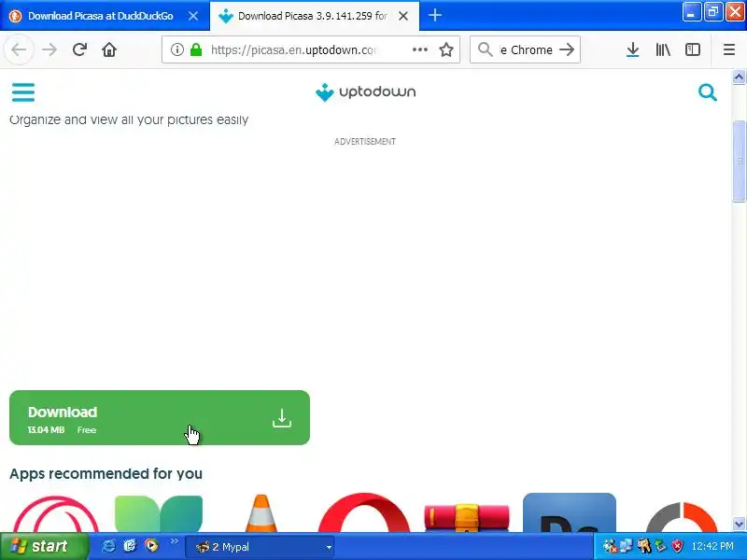The image size is (747, 560).
Task: Toggle the browser sidebar
Action: click(x=692, y=49)
